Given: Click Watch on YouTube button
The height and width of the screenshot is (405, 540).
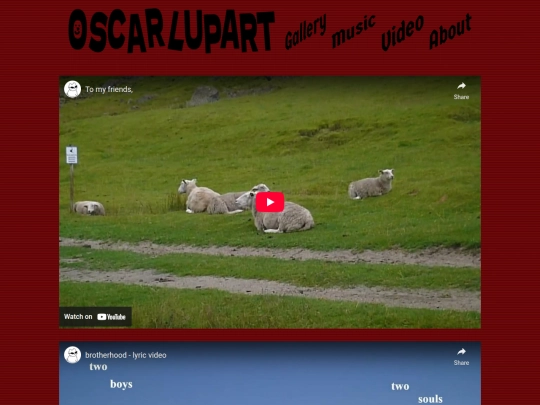Looking at the screenshot, I should (95, 316).
